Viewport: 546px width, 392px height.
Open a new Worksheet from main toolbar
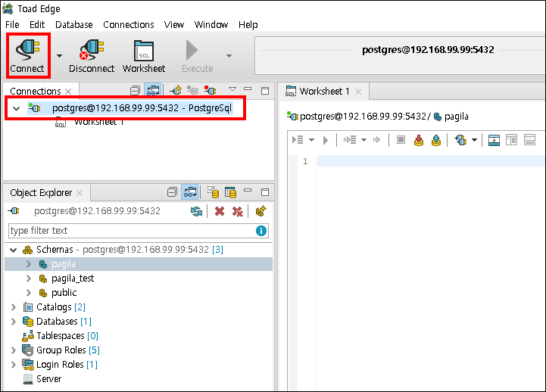(143, 56)
